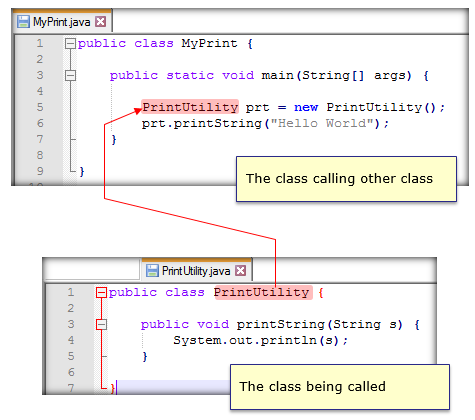This screenshot has width=475, height=420.
Task: Switch to the PrintUtility.java tab
Action: tap(197, 270)
